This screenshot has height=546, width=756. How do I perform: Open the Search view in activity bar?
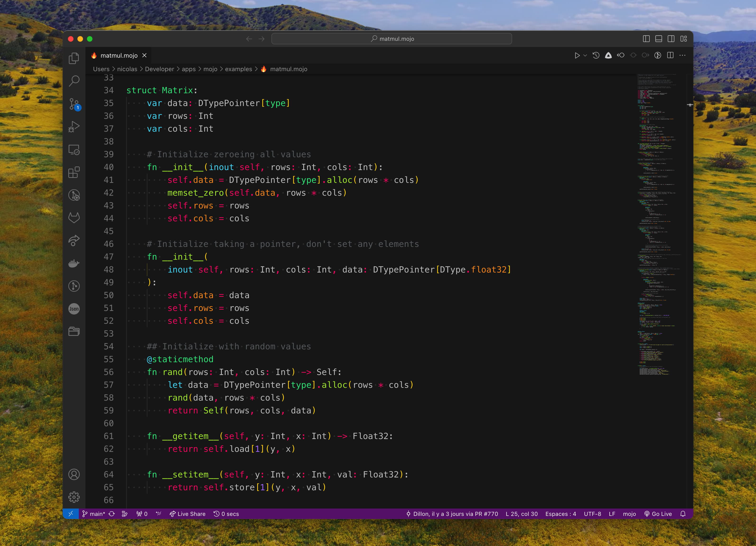click(x=74, y=81)
